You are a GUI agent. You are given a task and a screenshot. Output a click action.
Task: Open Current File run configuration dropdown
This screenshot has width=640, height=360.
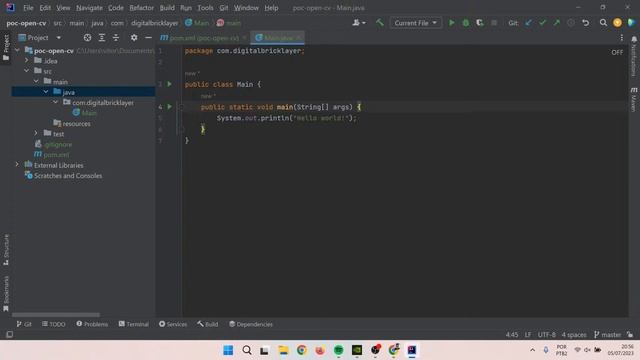tap(416, 23)
